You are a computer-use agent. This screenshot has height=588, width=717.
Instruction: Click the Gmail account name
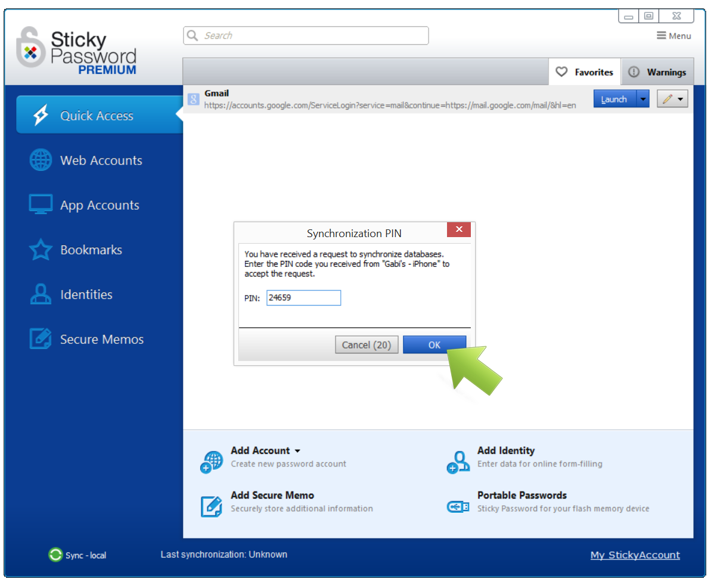216,93
